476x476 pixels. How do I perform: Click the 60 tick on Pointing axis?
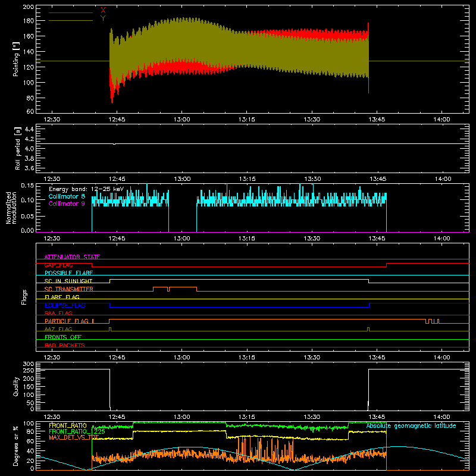30,111
